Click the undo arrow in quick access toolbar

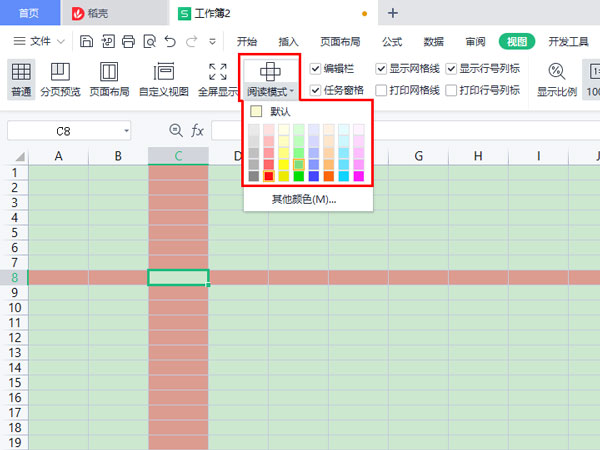click(168, 41)
